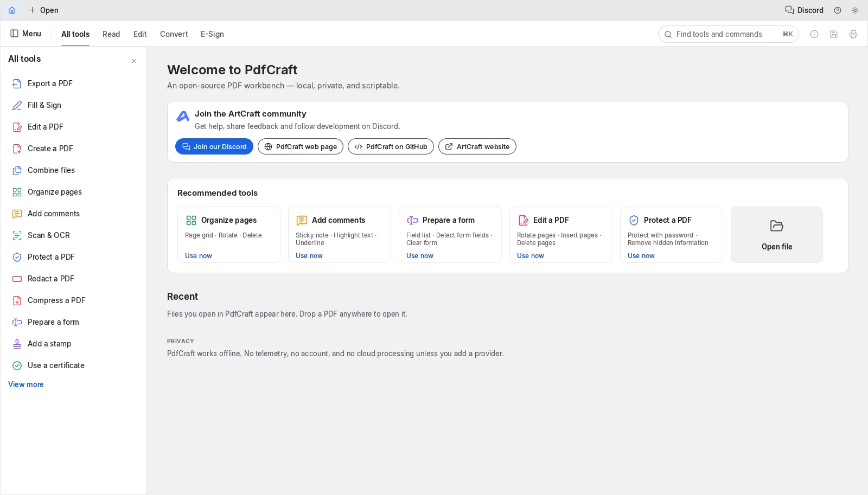The width and height of the screenshot is (868, 495).
Task: Switch to the All tools tab
Action: (75, 34)
